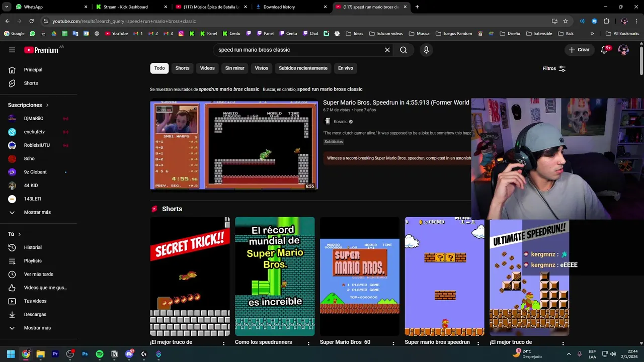
Task: Open options for Como los speedrunners short
Action: point(309,343)
